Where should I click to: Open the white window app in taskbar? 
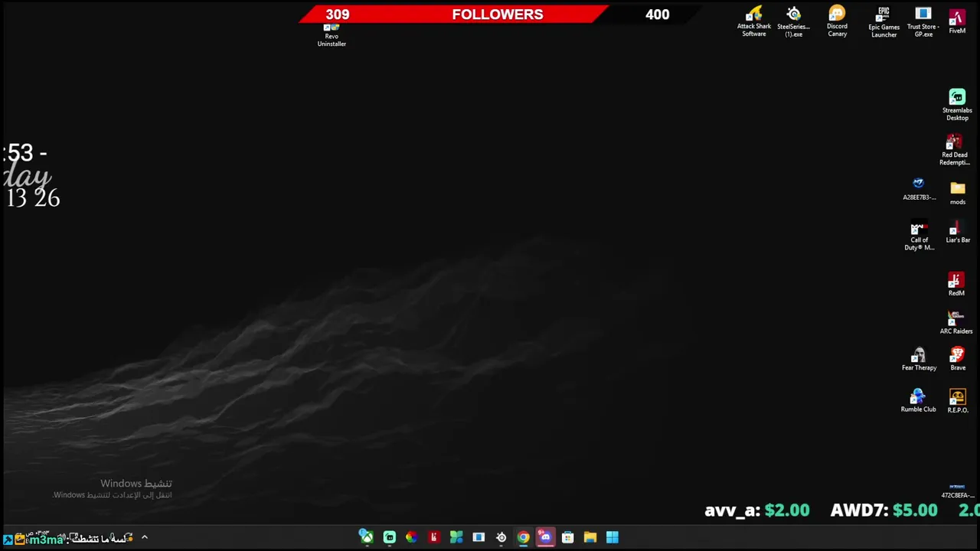[479, 537]
